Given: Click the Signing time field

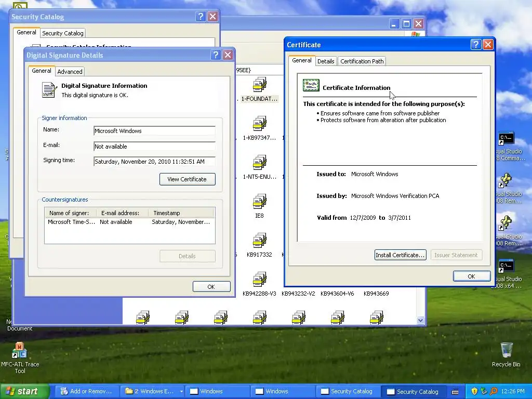Looking at the screenshot, I should coord(154,162).
